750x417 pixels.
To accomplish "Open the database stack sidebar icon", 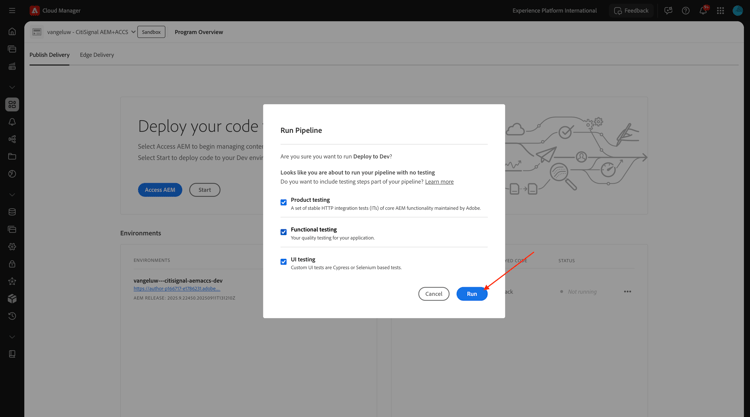I will (12, 212).
